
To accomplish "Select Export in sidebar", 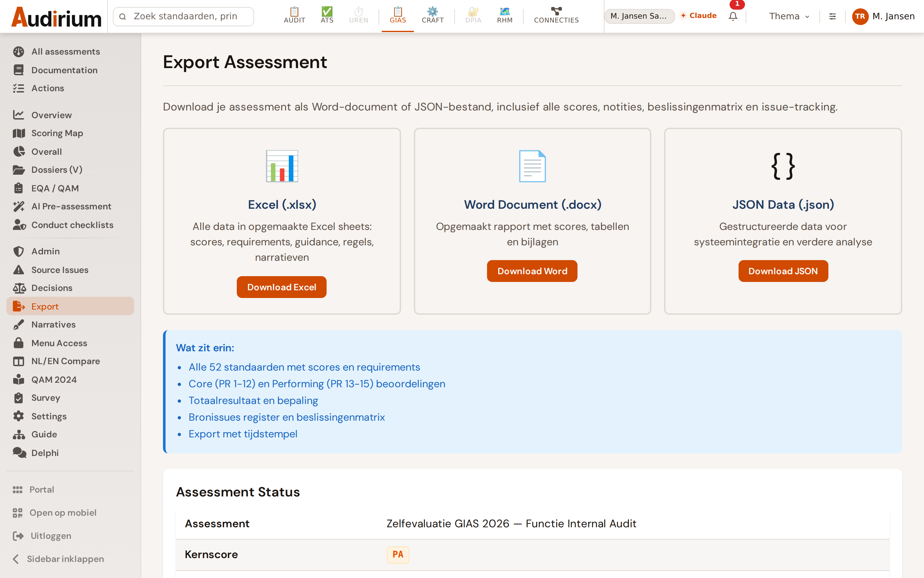I will point(70,306).
